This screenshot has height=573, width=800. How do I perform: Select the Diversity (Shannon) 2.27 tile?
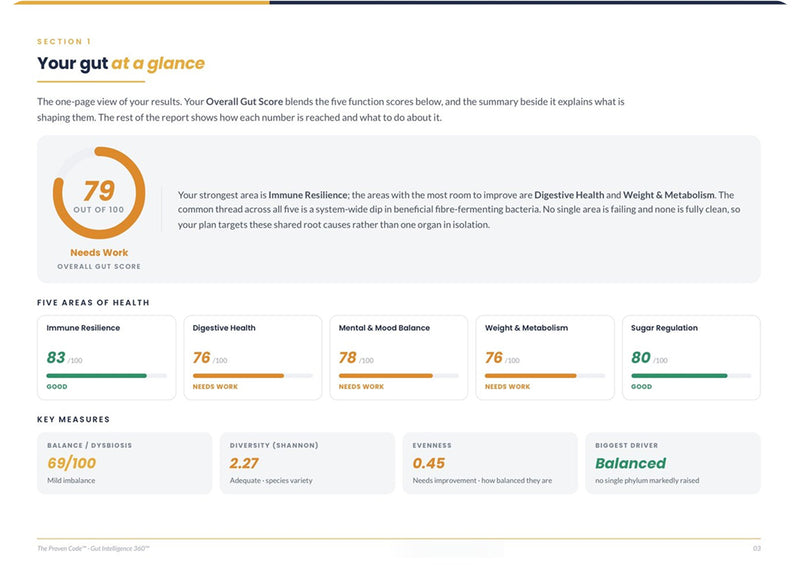point(307,463)
